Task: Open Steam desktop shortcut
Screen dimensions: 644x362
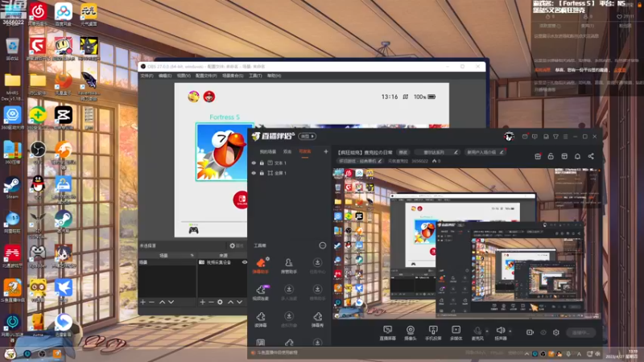Action: coord(12,187)
